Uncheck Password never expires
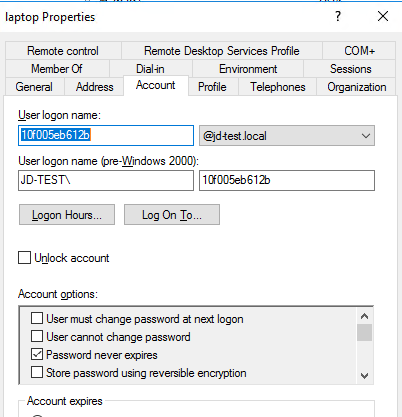Image resolution: width=402 pixels, height=417 pixels. (x=37, y=354)
